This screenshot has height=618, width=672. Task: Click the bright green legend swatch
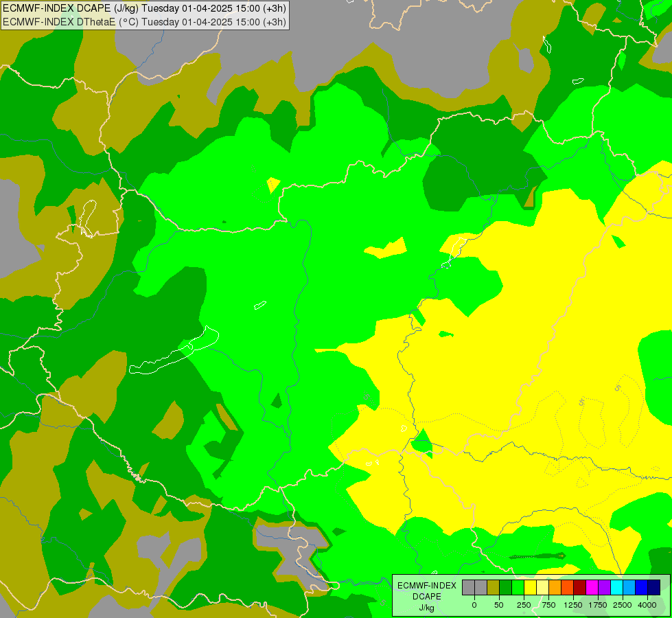click(x=518, y=587)
